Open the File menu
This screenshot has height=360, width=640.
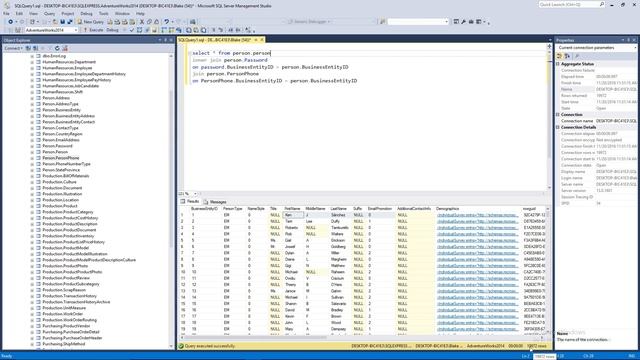coord(6,13)
